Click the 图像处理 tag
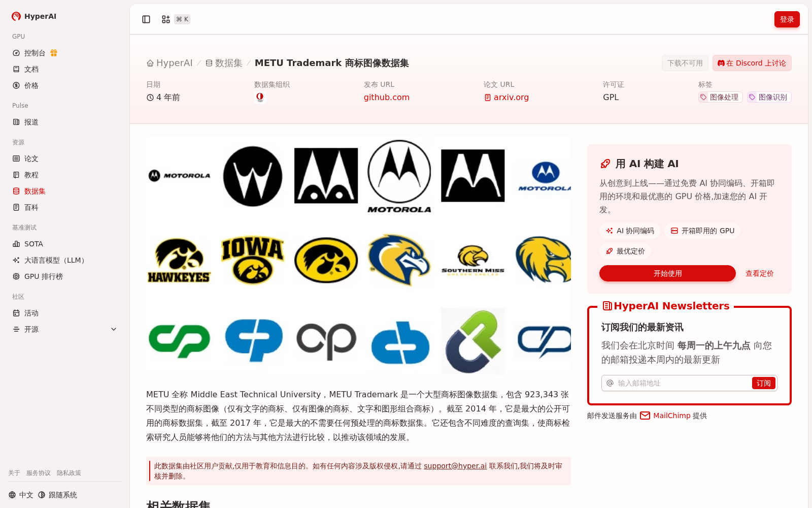Screen dimensions: 812x508 pyautogui.click(x=720, y=97)
